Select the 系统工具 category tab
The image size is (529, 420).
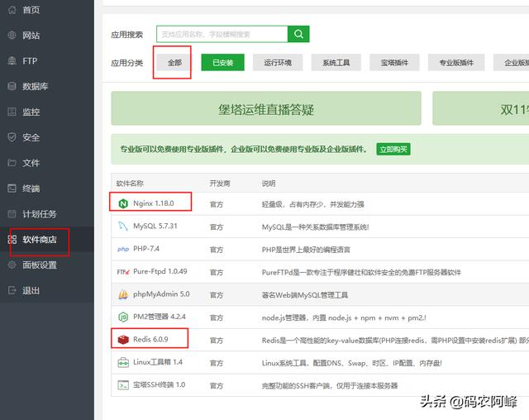336,62
